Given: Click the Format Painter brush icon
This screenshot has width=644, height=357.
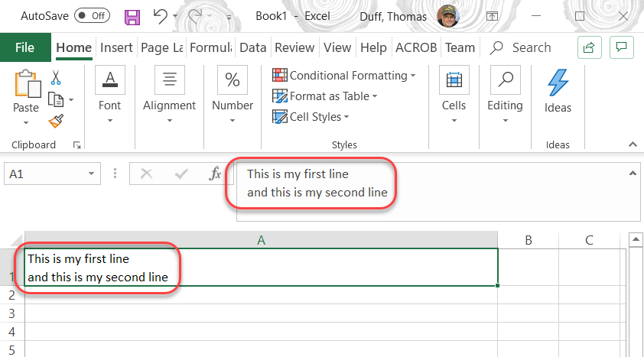Looking at the screenshot, I should [x=56, y=120].
